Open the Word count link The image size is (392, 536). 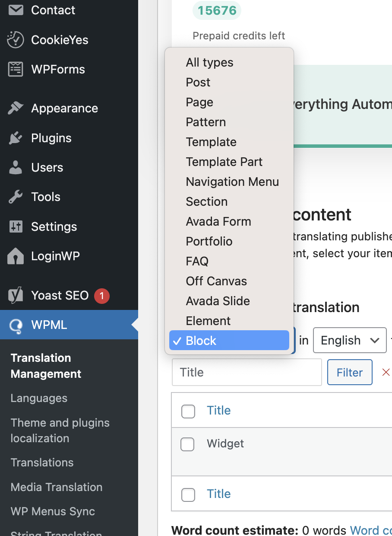pyautogui.click(x=371, y=530)
